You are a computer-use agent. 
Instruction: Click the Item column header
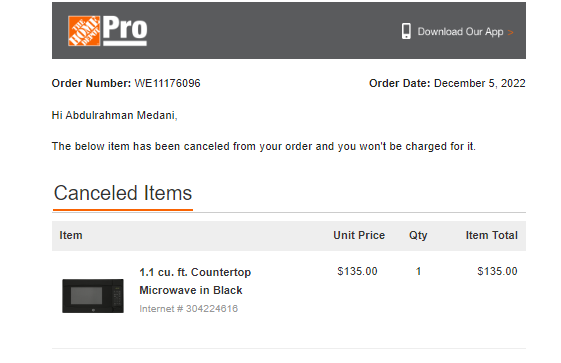click(x=71, y=235)
